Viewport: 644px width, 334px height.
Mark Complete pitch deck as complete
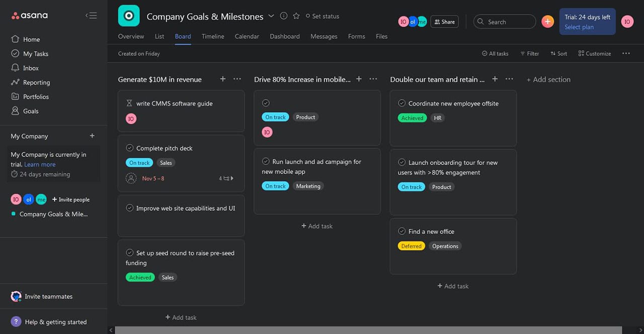pos(129,148)
